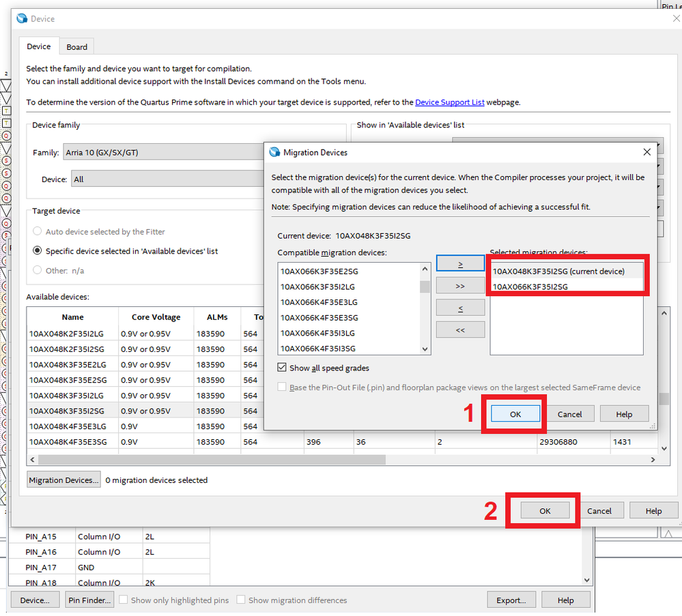Remove selected device with the < button
Screen dimensions: 682x616
pyautogui.click(x=460, y=308)
